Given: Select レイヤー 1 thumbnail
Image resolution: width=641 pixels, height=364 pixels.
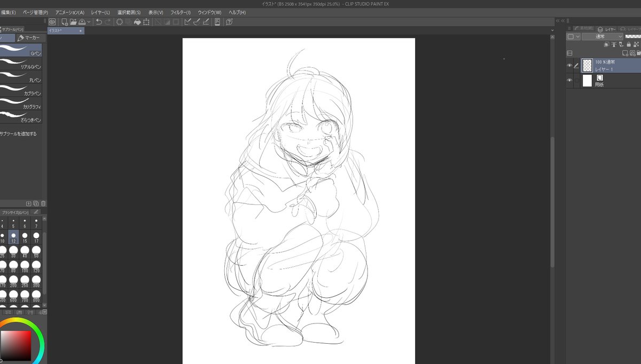Looking at the screenshot, I should tap(588, 66).
